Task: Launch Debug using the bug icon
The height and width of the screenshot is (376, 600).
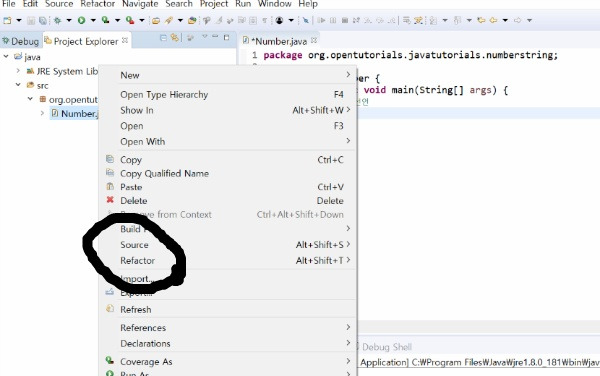Action: click(x=57, y=20)
